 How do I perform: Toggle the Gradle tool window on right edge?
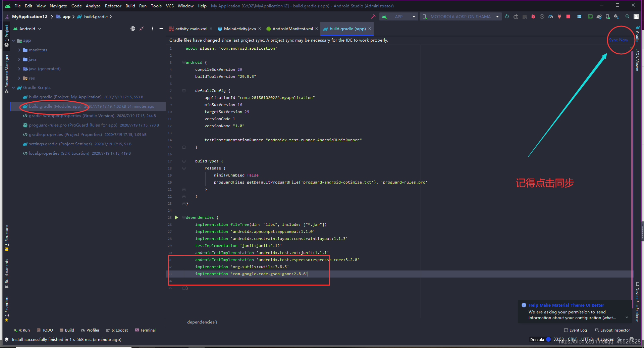click(x=637, y=34)
